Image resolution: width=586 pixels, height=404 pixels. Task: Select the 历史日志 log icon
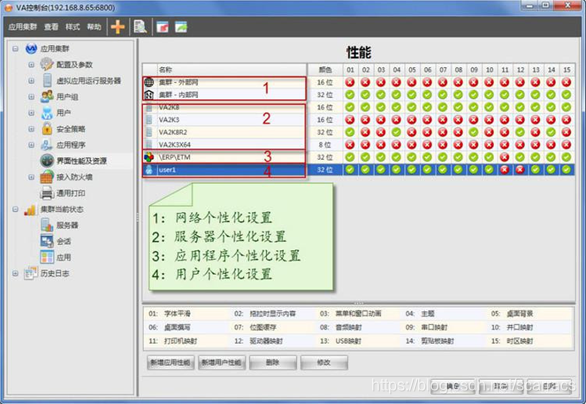coord(31,273)
